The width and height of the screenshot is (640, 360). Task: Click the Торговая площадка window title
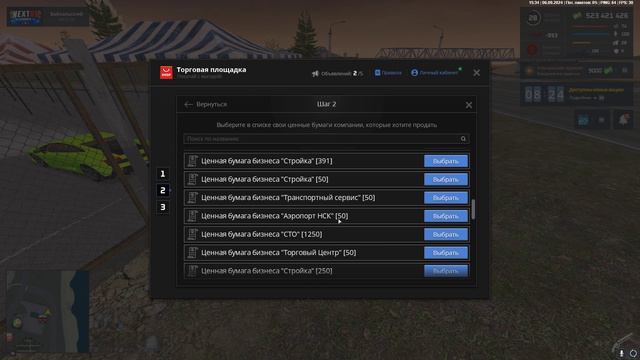(x=211, y=69)
